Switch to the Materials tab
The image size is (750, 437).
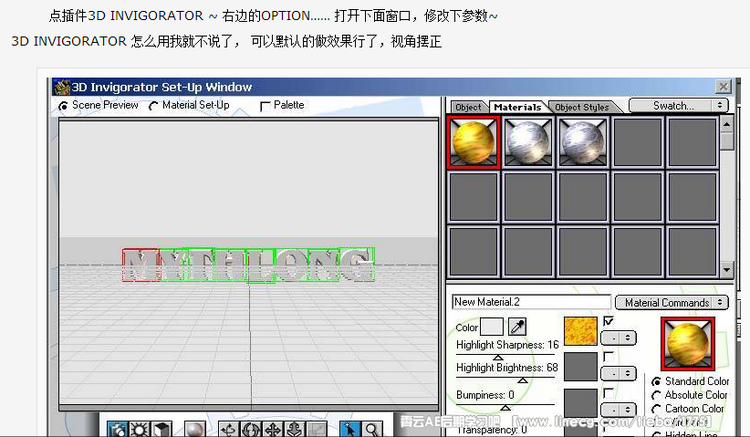518,107
